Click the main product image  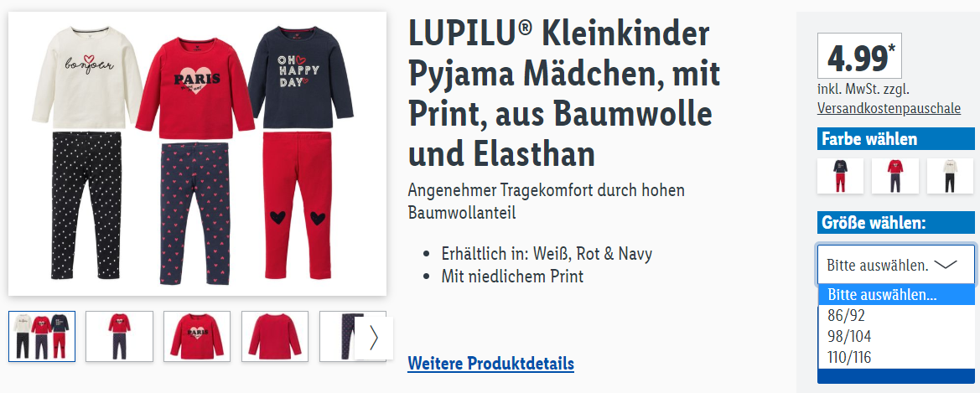pos(198,153)
